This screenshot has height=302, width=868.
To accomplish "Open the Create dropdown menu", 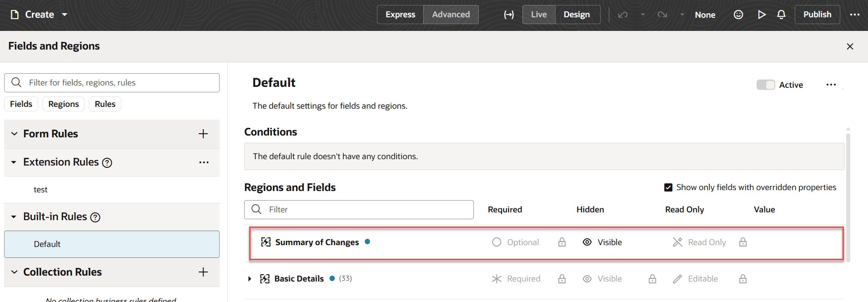I will click(65, 15).
